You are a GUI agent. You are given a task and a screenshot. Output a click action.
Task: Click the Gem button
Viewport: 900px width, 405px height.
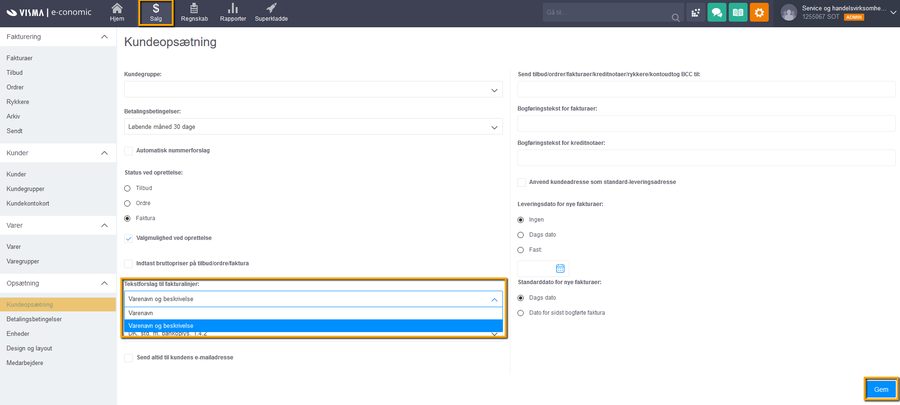pyautogui.click(x=880, y=389)
